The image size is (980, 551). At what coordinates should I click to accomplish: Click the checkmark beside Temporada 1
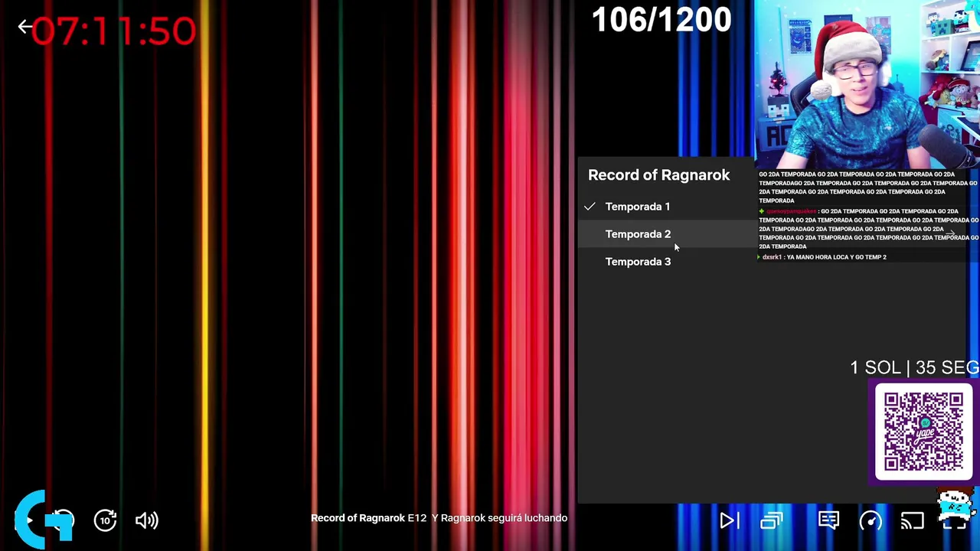point(590,207)
